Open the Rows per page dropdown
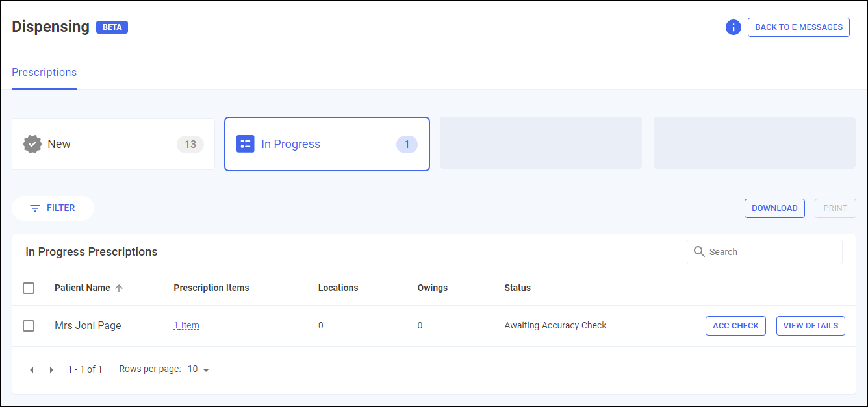868x407 pixels. (199, 369)
